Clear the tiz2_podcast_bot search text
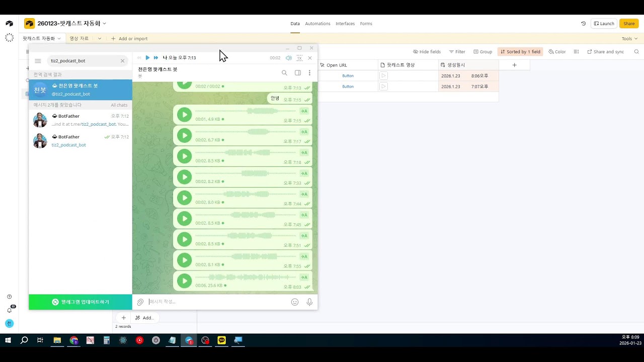The image size is (644, 362). (x=122, y=61)
